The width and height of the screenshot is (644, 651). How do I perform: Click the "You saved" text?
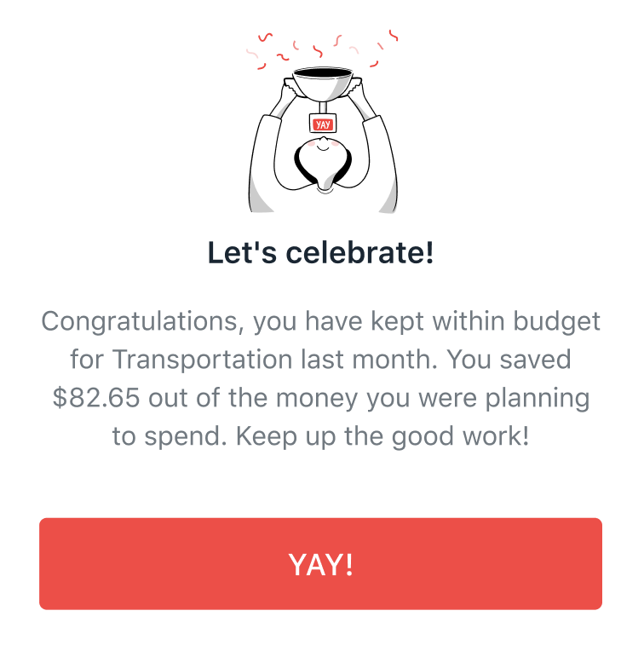pyautogui.click(x=509, y=359)
